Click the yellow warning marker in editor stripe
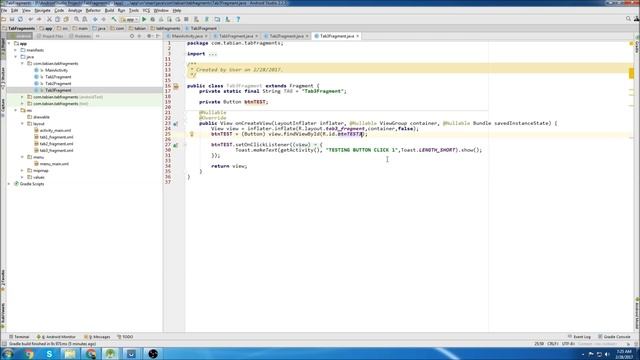Image resolution: width=640 pixels, height=360 pixels. [631, 73]
